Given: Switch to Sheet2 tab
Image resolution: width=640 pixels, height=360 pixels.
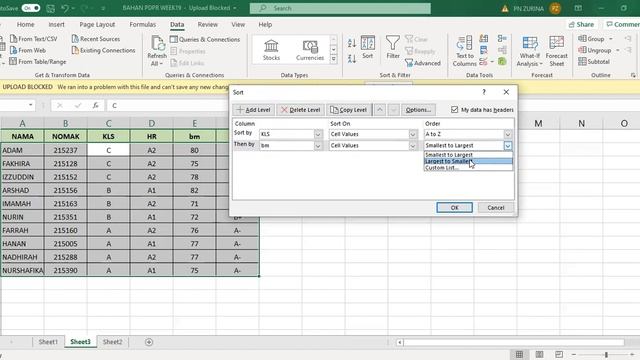Looking at the screenshot, I should click(112, 342).
